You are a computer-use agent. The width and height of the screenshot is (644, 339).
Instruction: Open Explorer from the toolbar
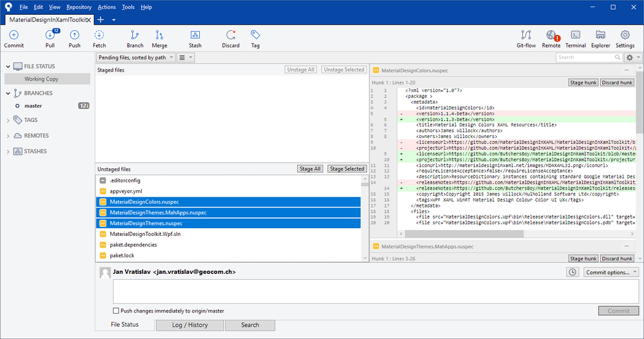point(600,39)
